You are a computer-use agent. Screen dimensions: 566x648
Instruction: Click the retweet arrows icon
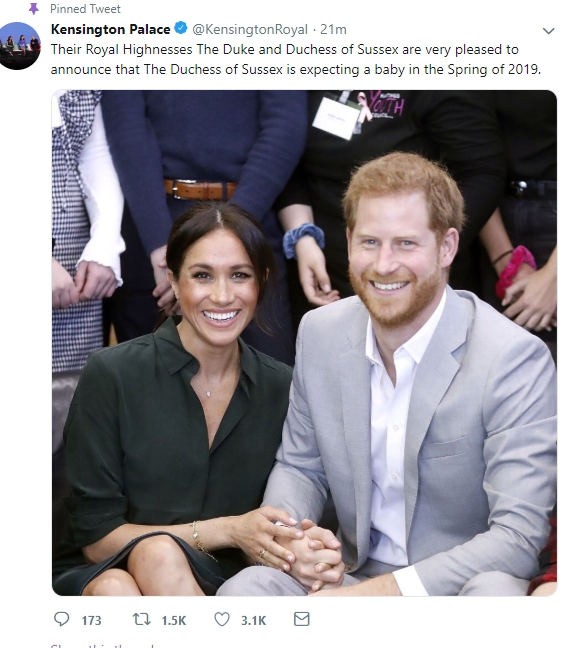[x=141, y=619]
